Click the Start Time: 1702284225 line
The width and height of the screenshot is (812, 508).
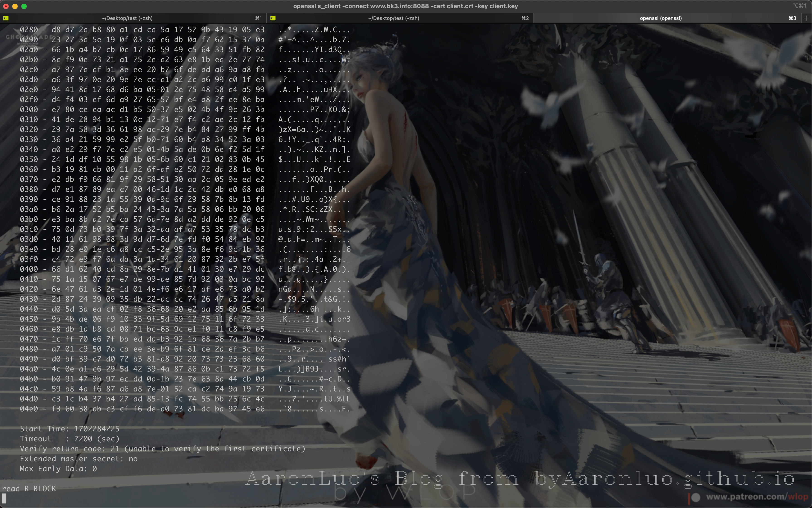pyautogui.click(x=70, y=429)
